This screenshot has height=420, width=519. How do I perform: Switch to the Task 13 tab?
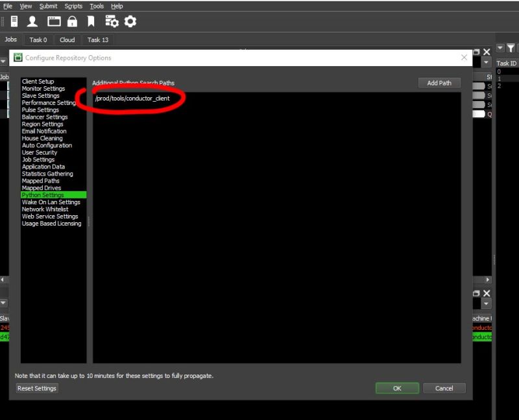click(x=97, y=40)
